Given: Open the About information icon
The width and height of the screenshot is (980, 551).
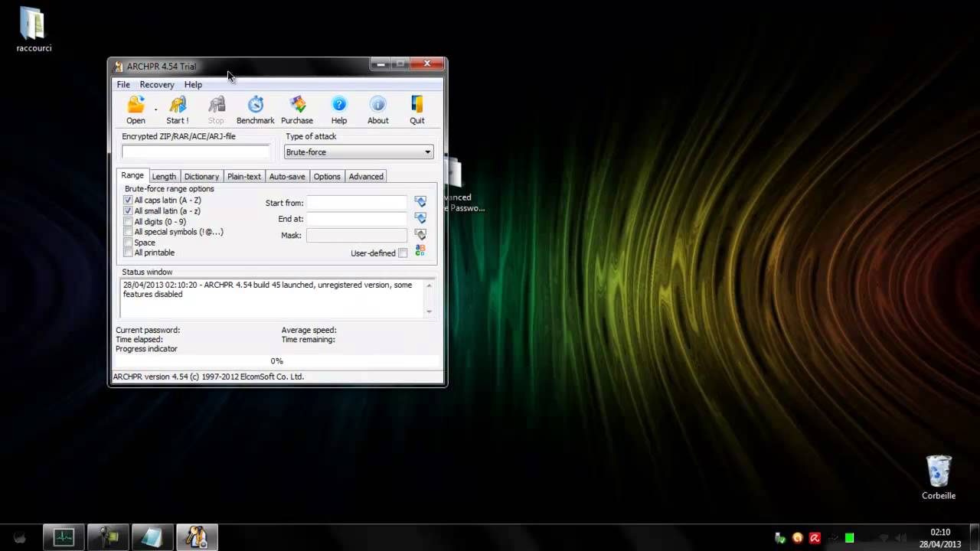Looking at the screenshot, I should (377, 106).
